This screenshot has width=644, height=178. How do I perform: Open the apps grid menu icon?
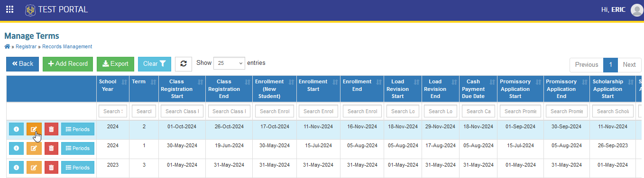[x=9, y=9]
